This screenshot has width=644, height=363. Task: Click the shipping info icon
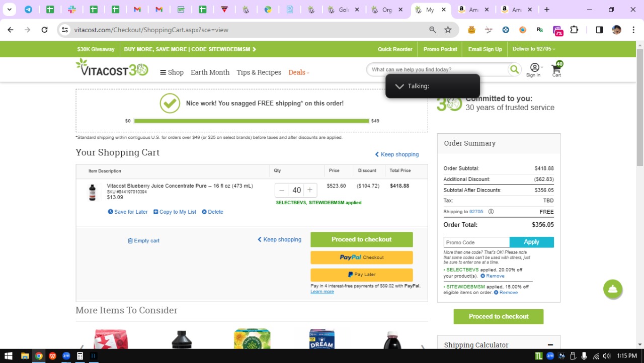point(491,212)
